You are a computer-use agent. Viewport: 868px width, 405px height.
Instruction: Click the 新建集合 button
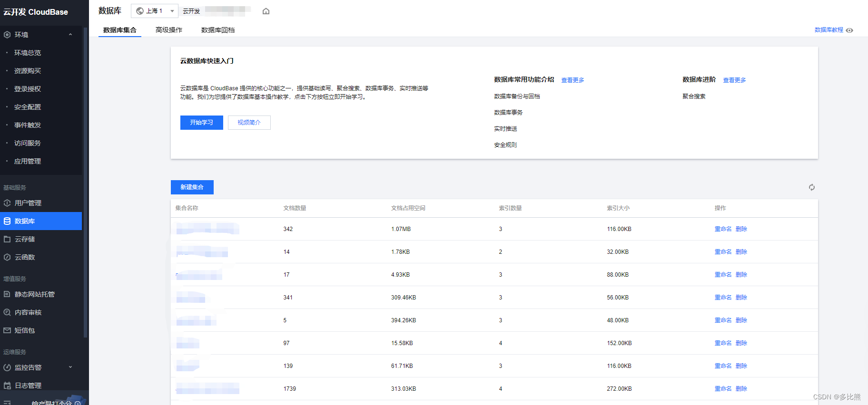(192, 187)
